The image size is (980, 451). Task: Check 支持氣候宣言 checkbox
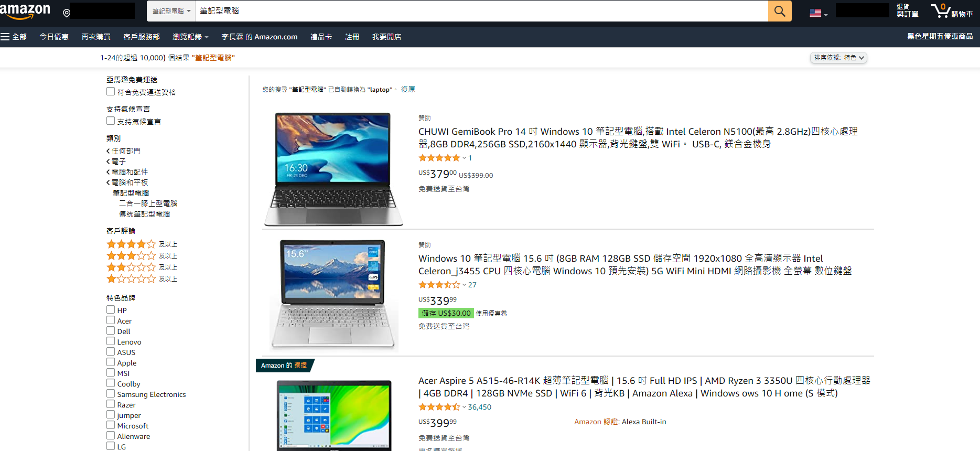click(111, 121)
